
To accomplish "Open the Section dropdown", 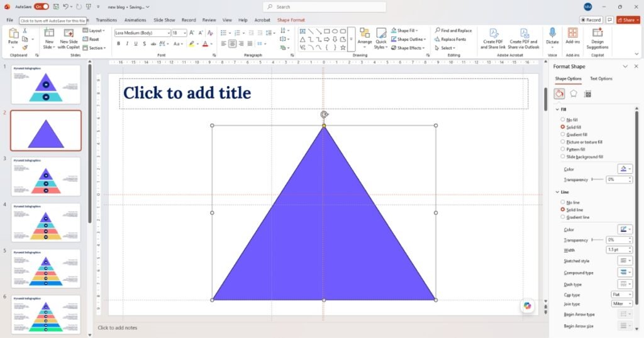I will (x=94, y=48).
